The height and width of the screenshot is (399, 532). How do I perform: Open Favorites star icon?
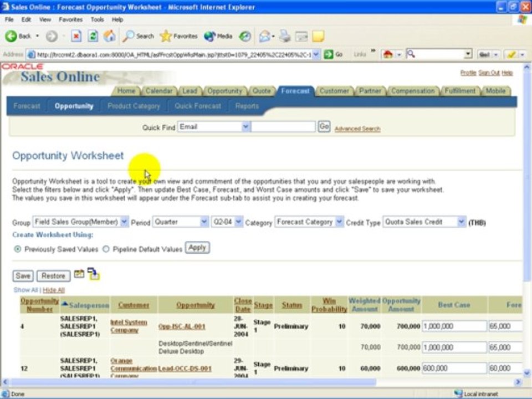click(x=166, y=36)
